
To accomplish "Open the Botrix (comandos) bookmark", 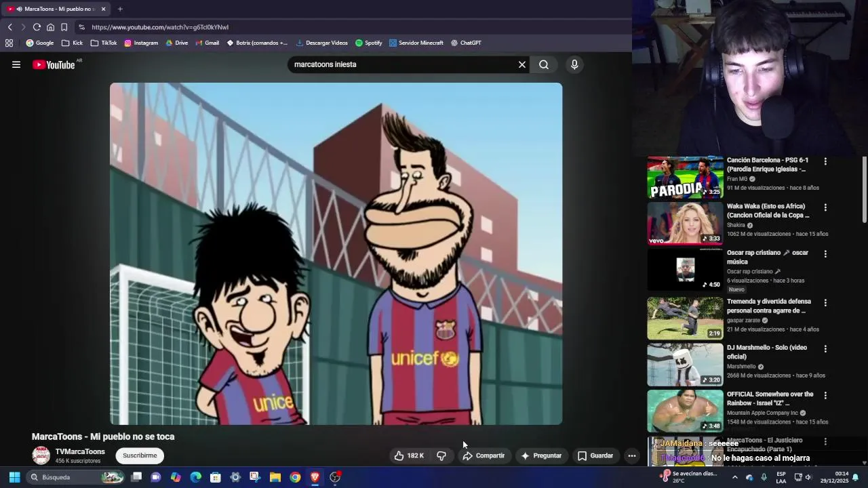I will tap(257, 43).
